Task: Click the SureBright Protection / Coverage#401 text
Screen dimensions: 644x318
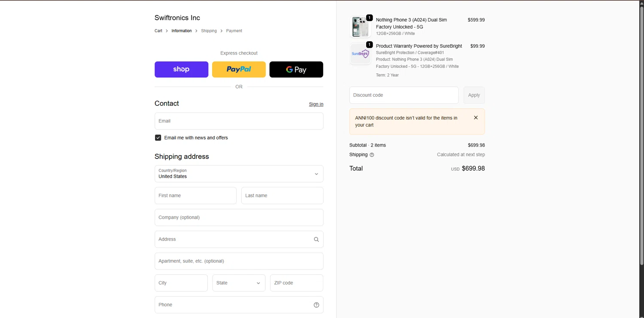Action: [410, 53]
